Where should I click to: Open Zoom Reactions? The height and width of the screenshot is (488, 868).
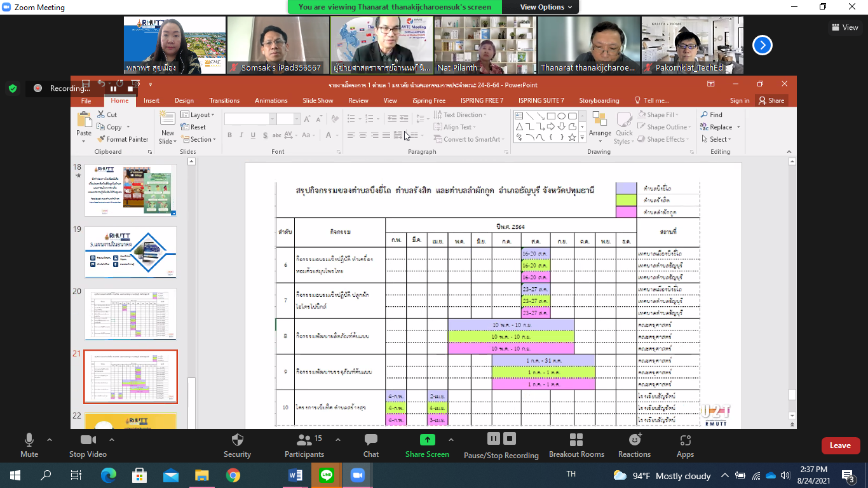click(x=634, y=445)
